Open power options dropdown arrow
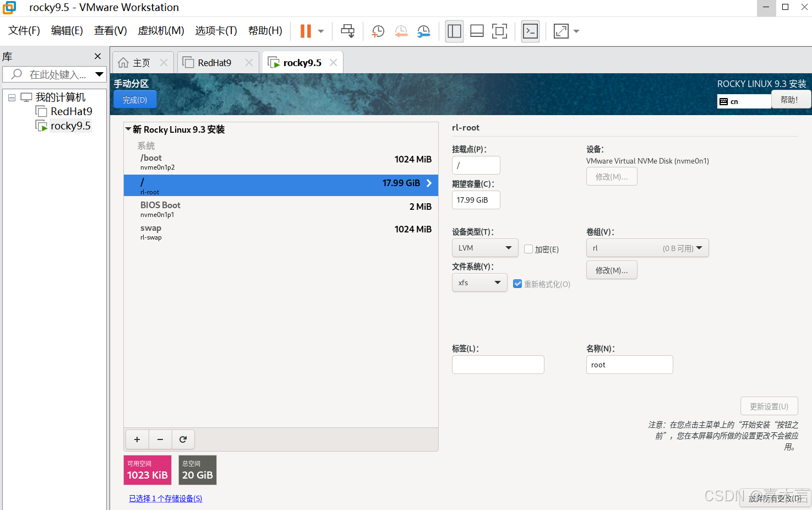This screenshot has width=812, height=510. coord(321,31)
